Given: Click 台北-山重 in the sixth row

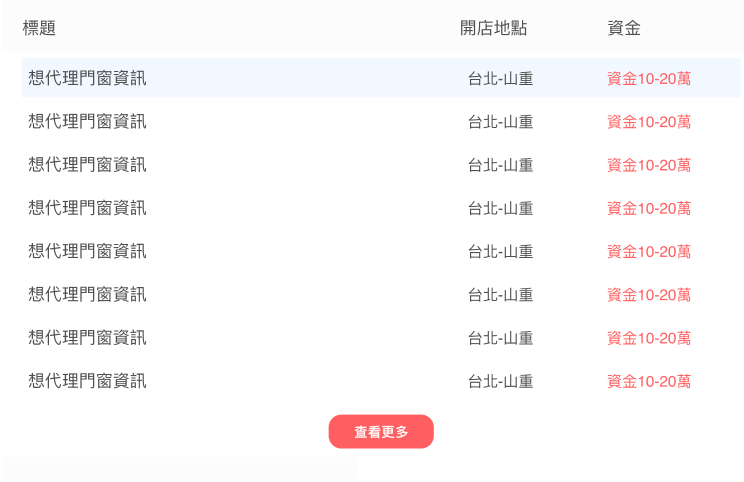Looking at the screenshot, I should click(x=500, y=294).
